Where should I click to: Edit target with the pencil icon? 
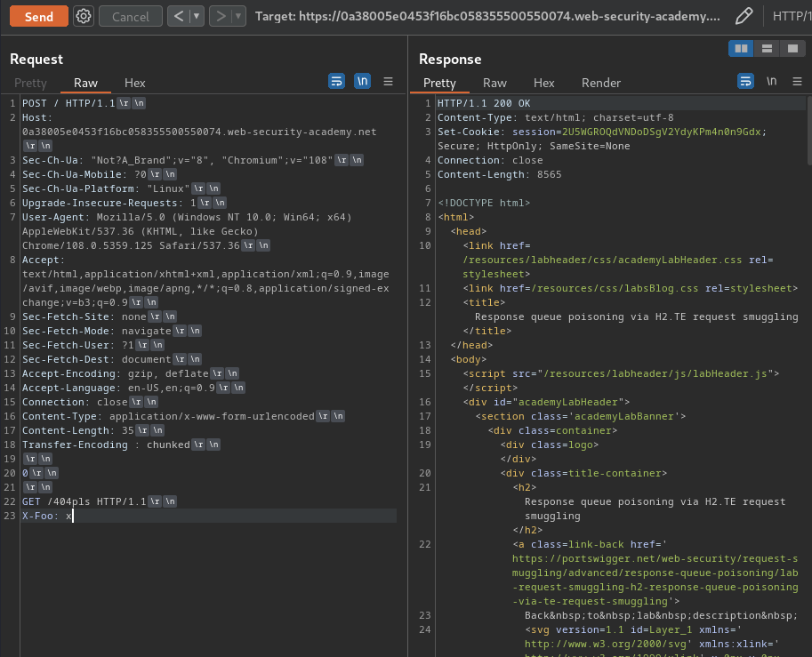pyautogui.click(x=744, y=16)
